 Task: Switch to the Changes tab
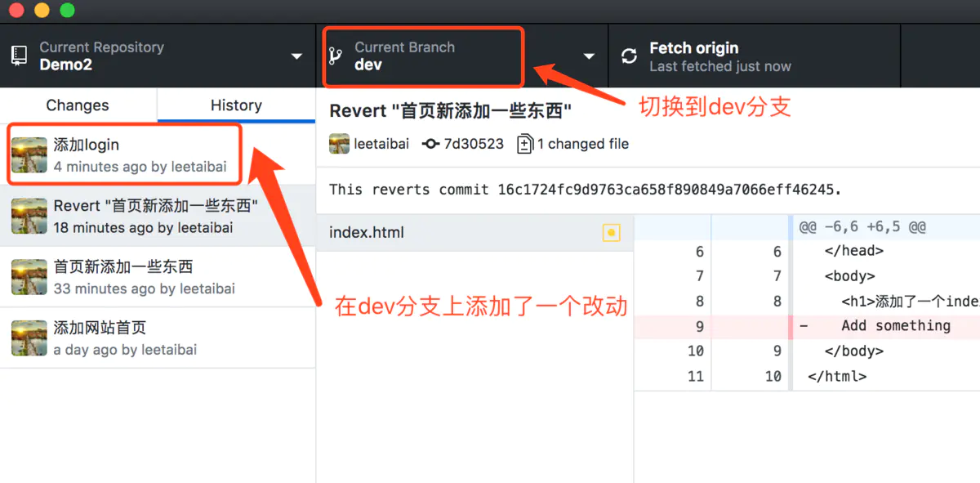click(x=78, y=105)
